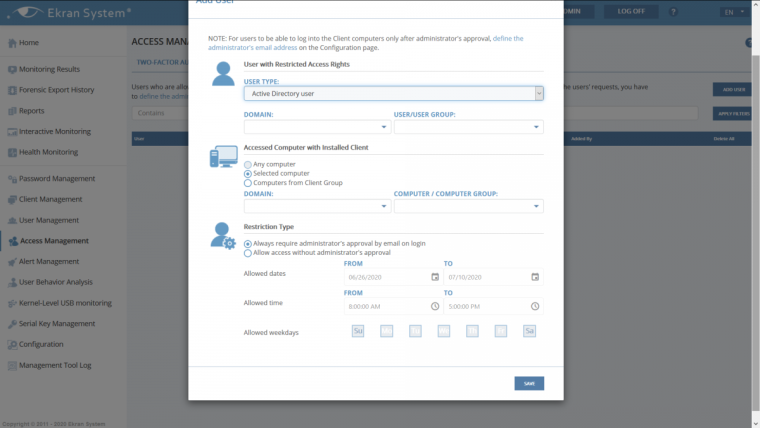Image resolution: width=760 pixels, height=428 pixels.
Task: Open calendar picker for From date
Action: point(435,277)
